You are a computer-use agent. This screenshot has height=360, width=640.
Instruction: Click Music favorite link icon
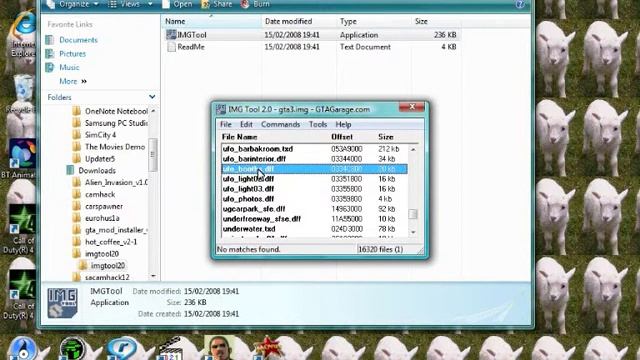[x=50, y=67]
